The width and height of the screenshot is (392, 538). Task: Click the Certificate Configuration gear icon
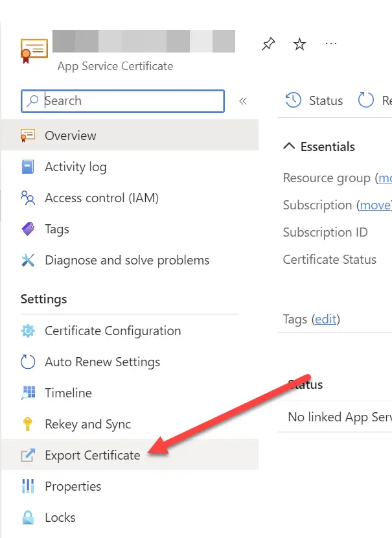(x=28, y=331)
